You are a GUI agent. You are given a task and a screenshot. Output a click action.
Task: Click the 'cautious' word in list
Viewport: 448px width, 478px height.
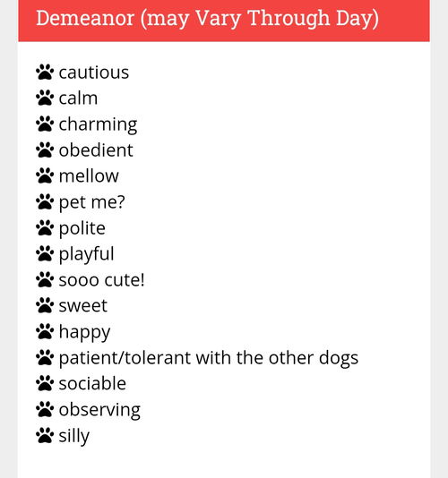pyautogui.click(x=94, y=73)
